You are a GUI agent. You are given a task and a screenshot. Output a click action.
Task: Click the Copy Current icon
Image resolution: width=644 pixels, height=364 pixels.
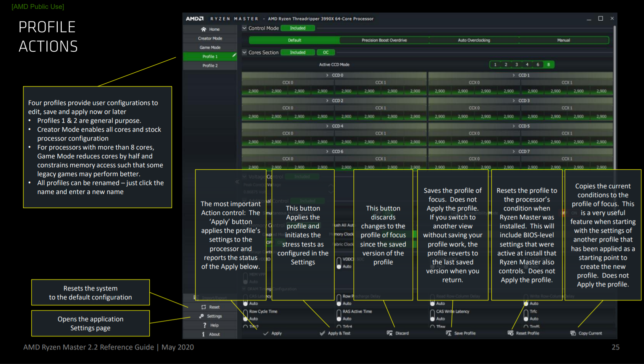(573, 333)
